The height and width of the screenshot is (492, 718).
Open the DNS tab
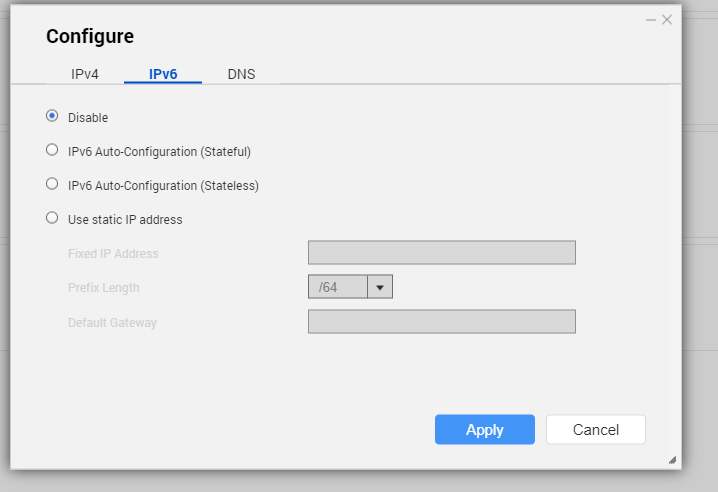(x=241, y=74)
